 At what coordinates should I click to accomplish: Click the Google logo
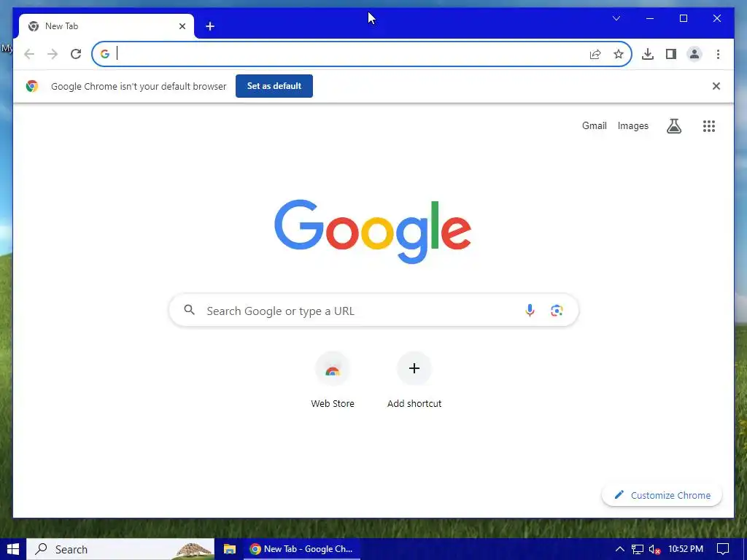click(x=373, y=231)
